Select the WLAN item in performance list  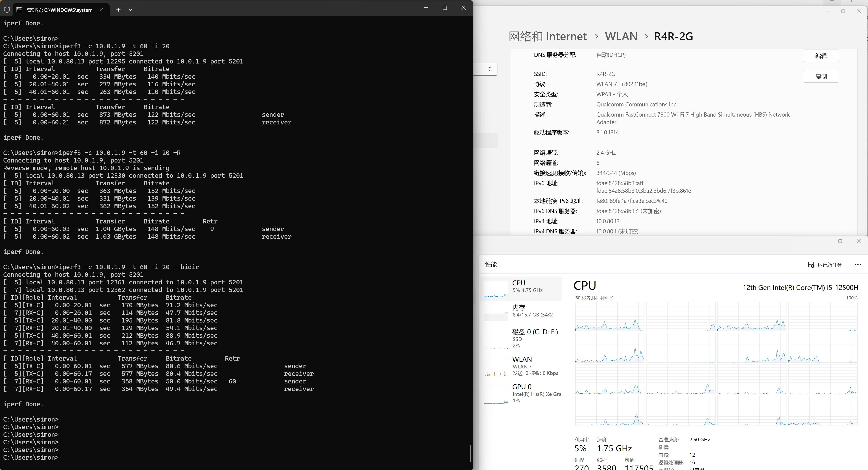point(521,366)
